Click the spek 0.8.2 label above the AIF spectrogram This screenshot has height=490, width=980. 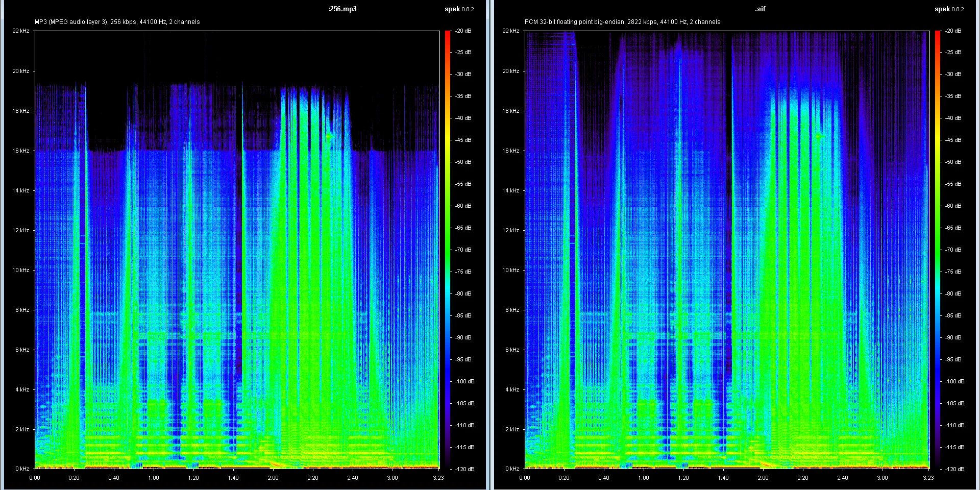tap(949, 9)
